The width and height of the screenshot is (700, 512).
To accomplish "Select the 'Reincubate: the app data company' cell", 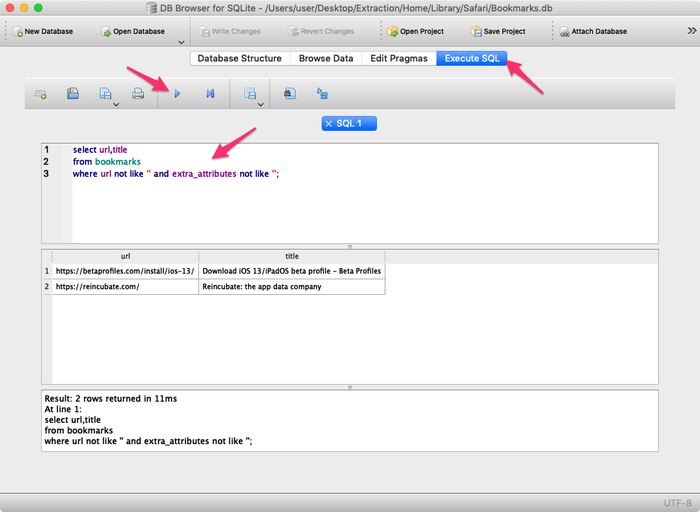I will 292,287.
